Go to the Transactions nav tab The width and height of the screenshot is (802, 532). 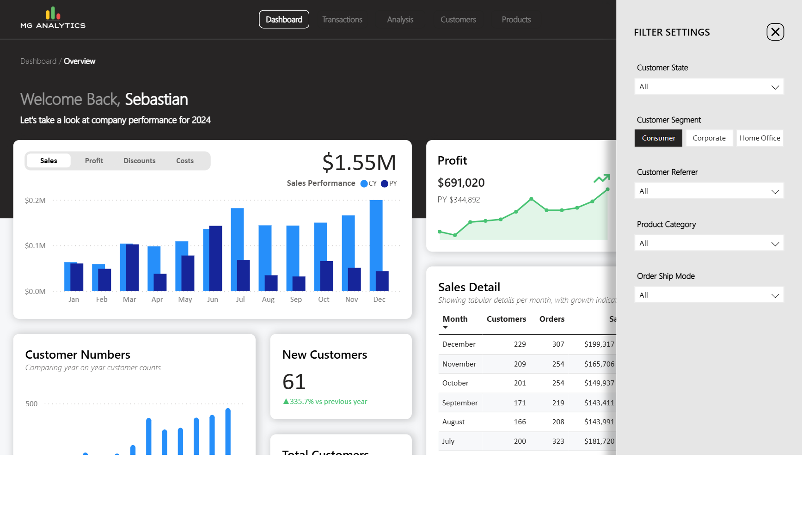342,19
